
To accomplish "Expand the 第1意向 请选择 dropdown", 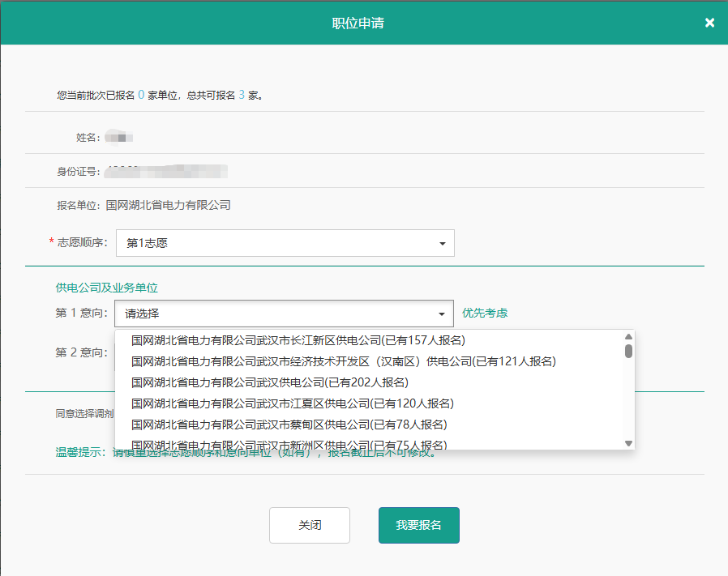I will pyautogui.click(x=285, y=314).
